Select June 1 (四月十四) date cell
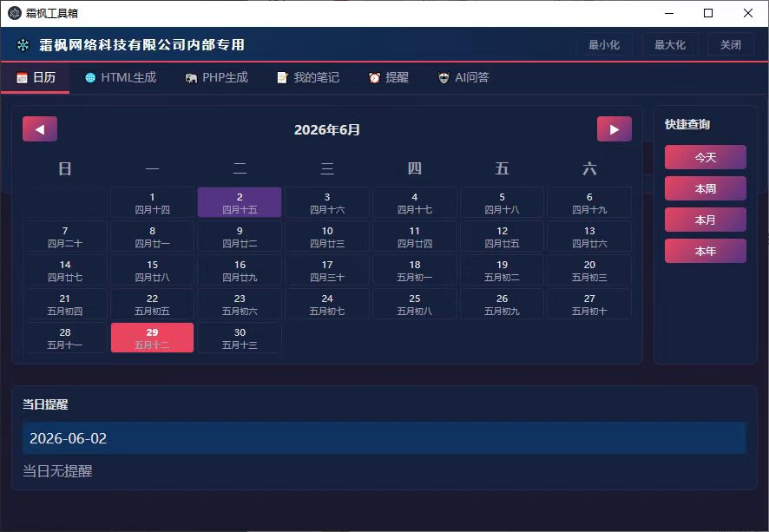The image size is (769, 532). coord(153,202)
